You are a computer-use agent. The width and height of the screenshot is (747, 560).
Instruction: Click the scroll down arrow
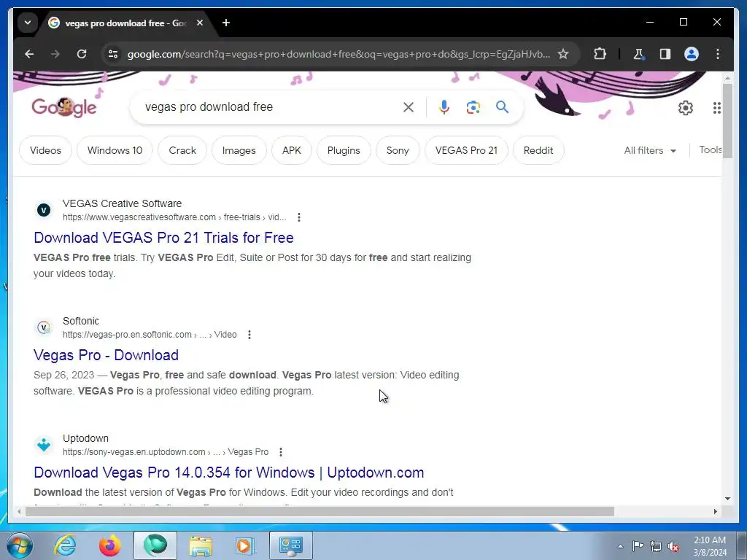(727, 499)
